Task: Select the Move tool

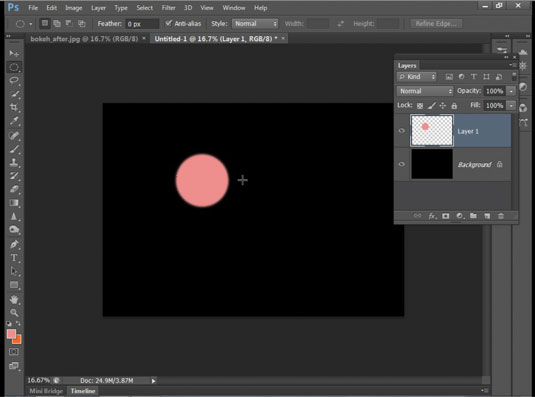Action: point(14,54)
